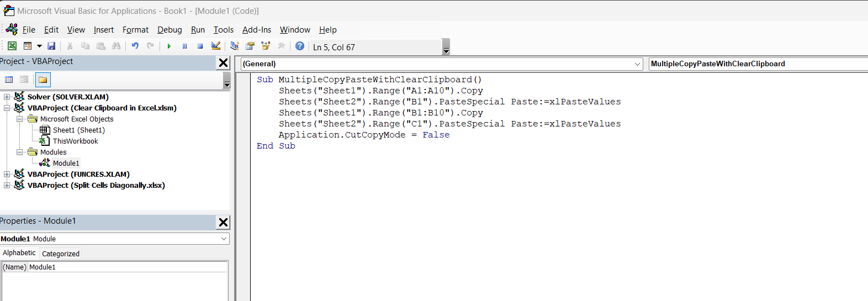Click the Application.CutCopyMode = False code line
Viewport: 868px width, 301px height.
pos(364,135)
